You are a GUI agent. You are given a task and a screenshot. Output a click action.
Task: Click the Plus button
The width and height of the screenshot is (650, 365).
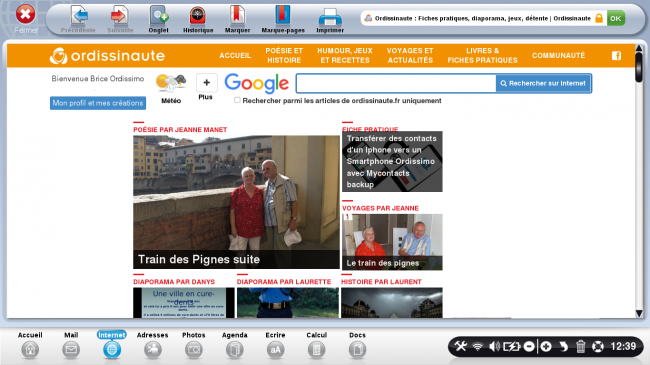(x=206, y=83)
